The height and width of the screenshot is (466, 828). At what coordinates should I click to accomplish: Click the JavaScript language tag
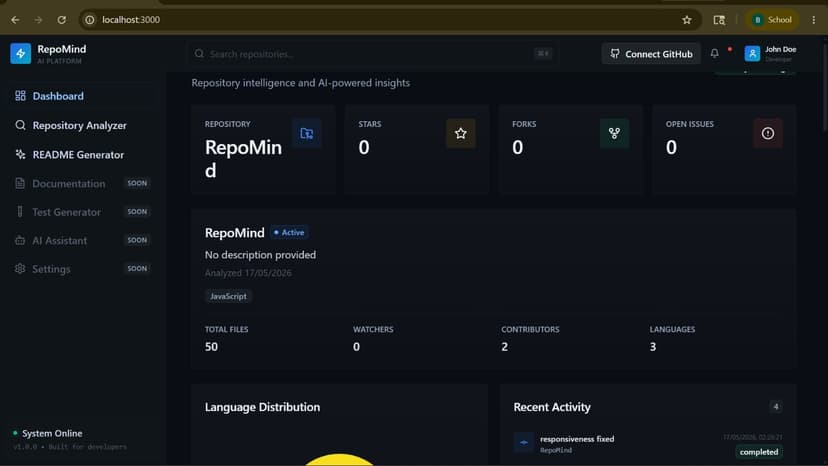pyautogui.click(x=228, y=296)
